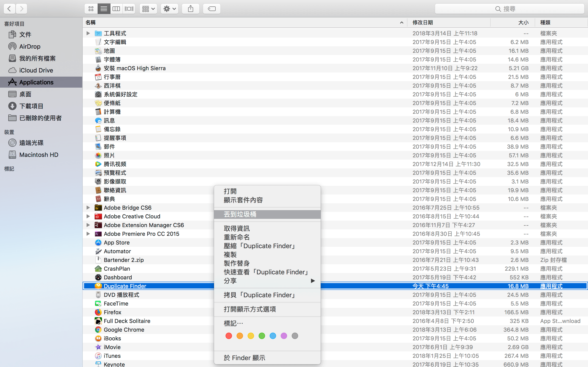Image resolution: width=588 pixels, height=367 pixels.
Task: Open AirDrop in the sidebar
Action: tap(30, 46)
